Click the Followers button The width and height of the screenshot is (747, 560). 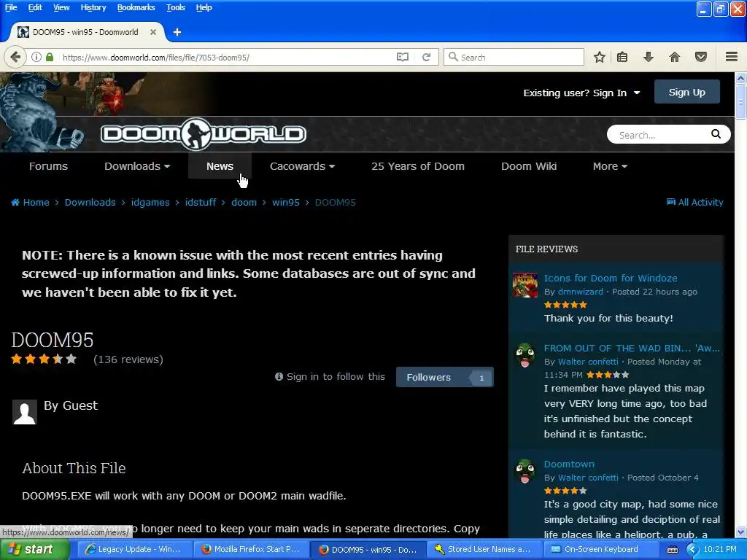pos(444,377)
